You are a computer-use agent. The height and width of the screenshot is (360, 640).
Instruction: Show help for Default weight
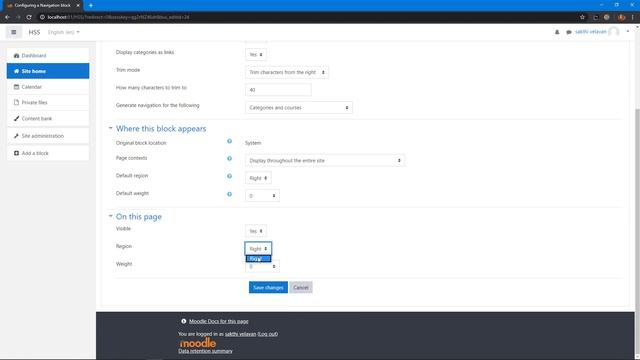coord(229,194)
